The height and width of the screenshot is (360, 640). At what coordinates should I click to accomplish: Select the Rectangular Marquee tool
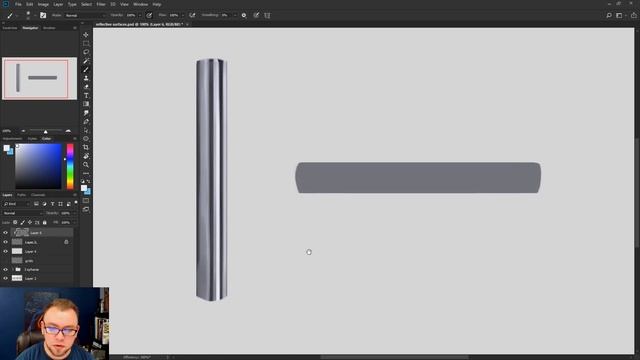(x=86, y=43)
